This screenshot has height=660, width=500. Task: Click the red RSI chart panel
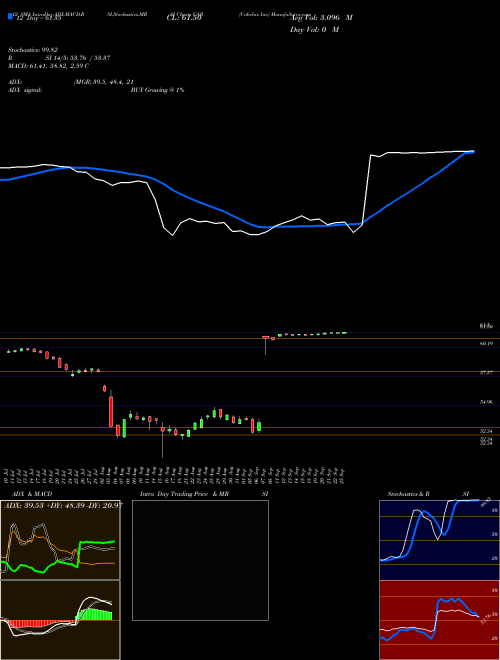pos(439,620)
